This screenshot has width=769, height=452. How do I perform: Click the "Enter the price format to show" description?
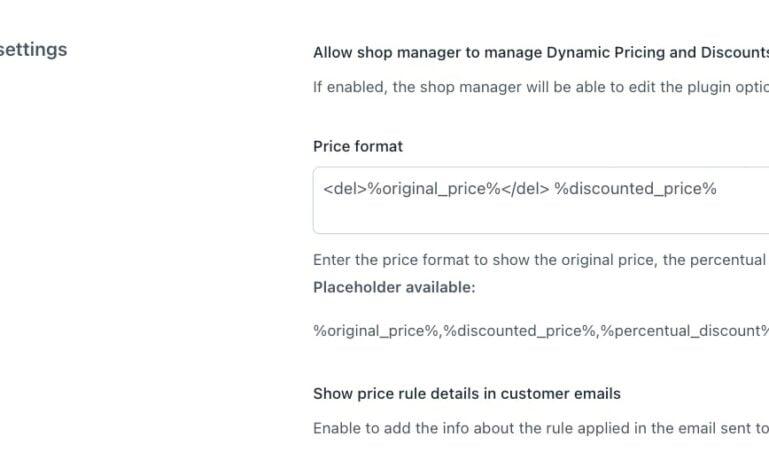click(x=541, y=260)
